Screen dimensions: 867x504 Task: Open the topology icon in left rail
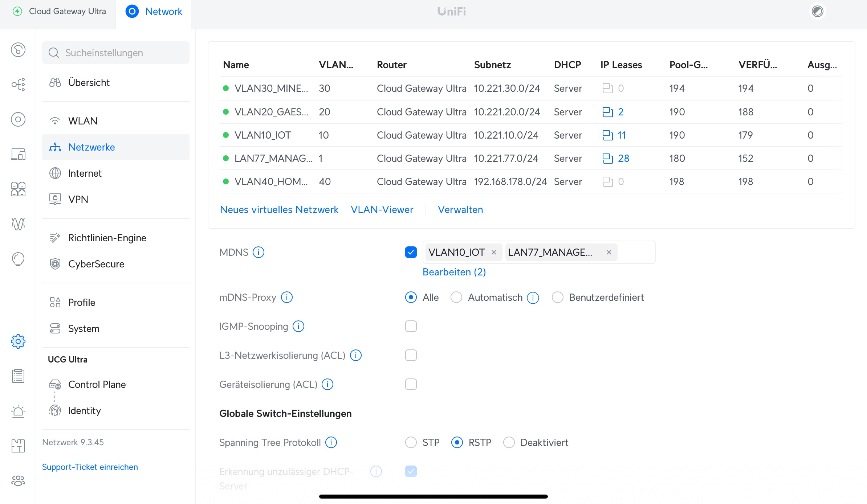click(x=18, y=85)
